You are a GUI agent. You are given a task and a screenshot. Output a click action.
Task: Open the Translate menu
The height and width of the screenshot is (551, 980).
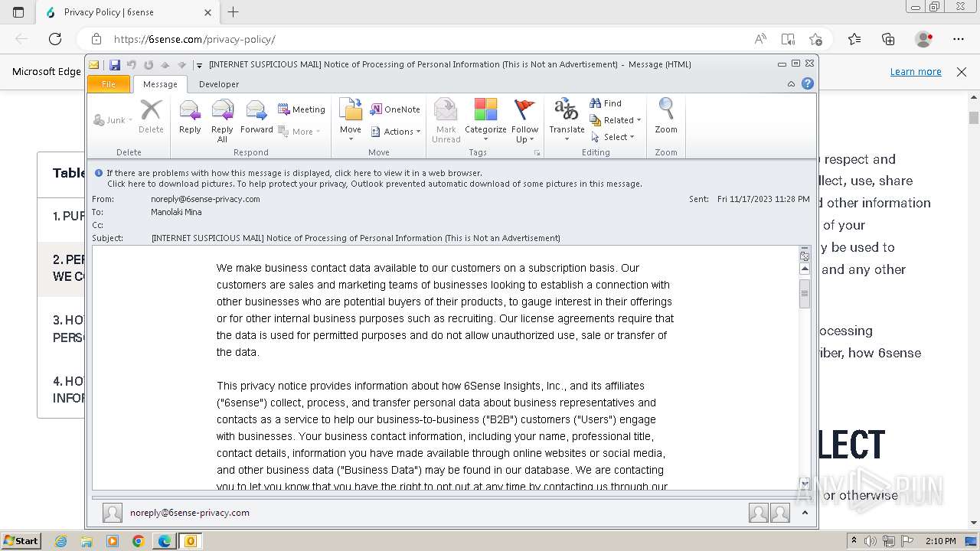(567, 121)
